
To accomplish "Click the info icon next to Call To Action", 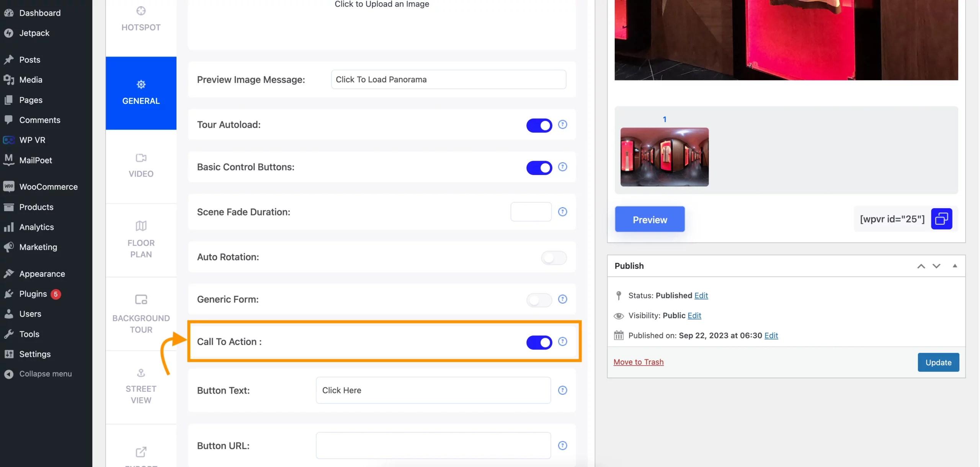I will [x=562, y=342].
